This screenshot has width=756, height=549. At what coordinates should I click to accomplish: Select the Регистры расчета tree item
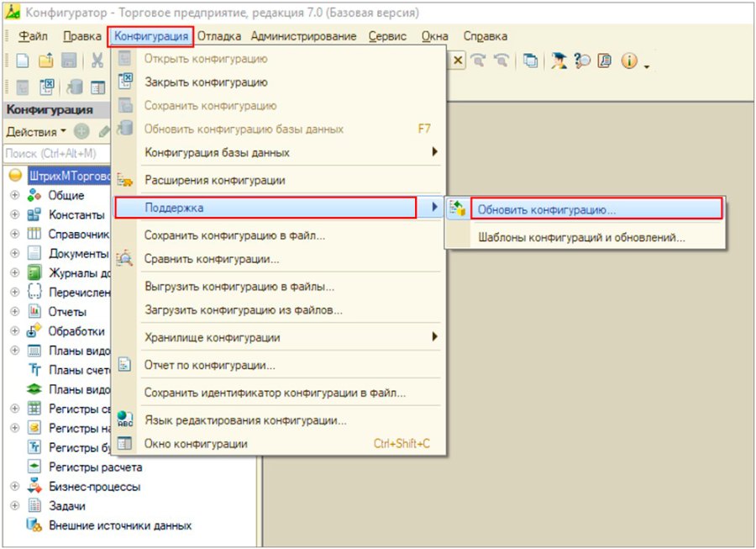tap(96, 467)
